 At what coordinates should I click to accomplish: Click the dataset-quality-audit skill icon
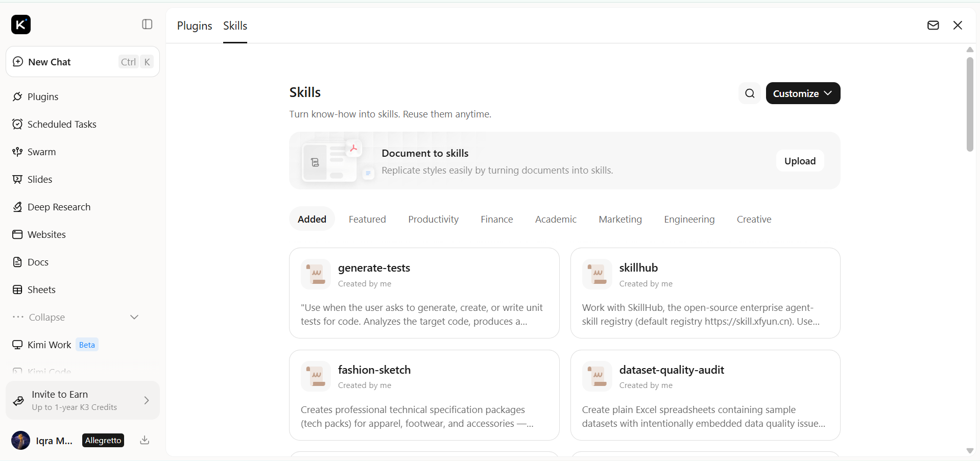pyautogui.click(x=597, y=376)
